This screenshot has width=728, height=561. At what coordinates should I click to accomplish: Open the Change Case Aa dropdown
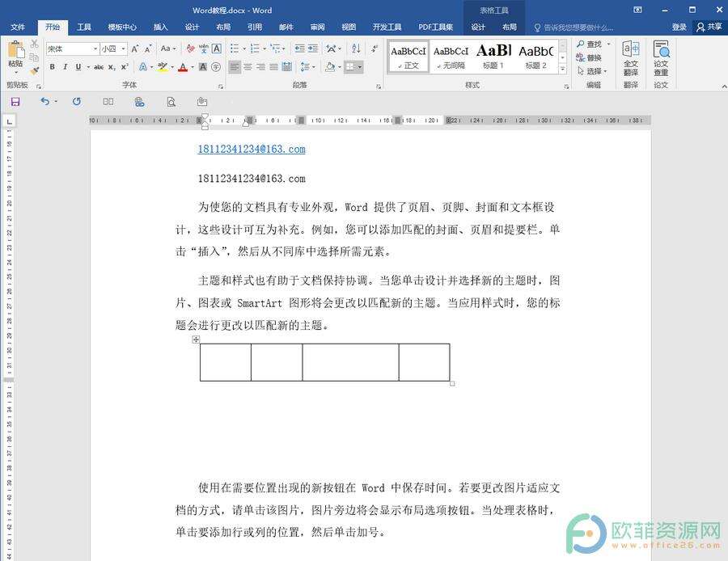tap(168, 49)
